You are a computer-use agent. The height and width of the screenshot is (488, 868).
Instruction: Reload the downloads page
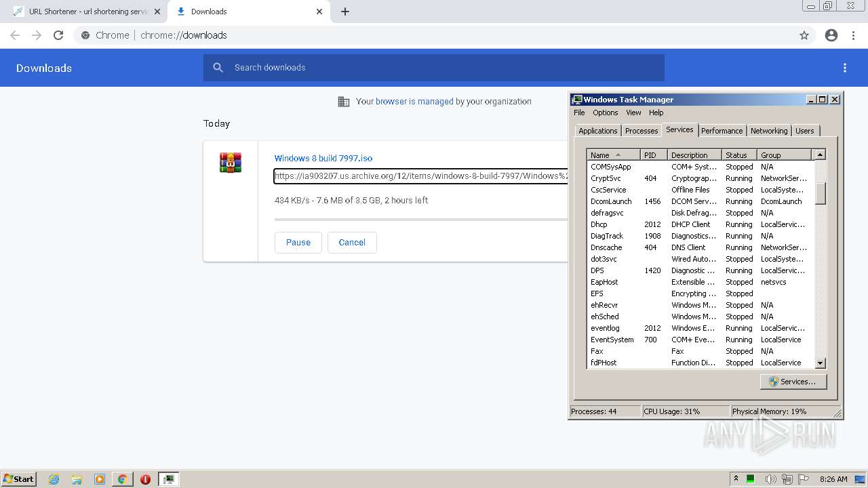(58, 35)
